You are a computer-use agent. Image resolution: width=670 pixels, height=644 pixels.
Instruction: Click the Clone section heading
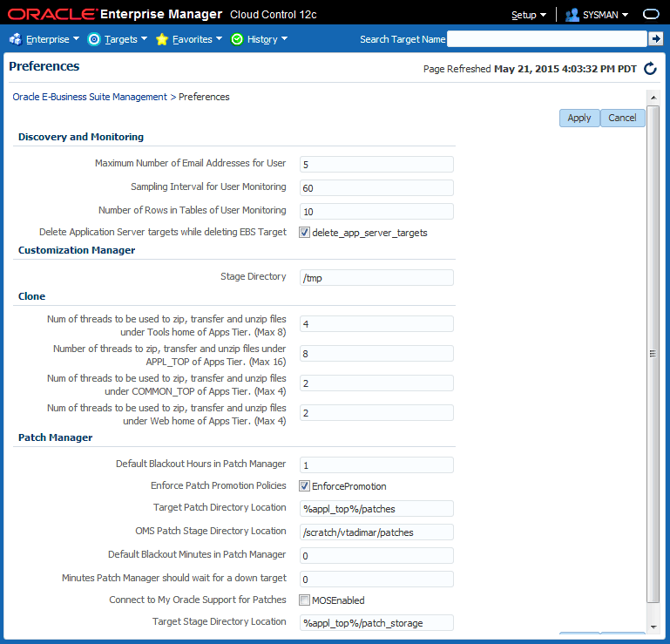pos(31,296)
